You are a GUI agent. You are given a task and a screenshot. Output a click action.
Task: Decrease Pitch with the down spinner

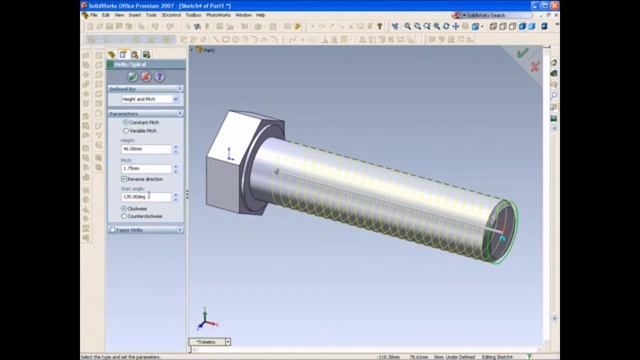[x=176, y=171]
